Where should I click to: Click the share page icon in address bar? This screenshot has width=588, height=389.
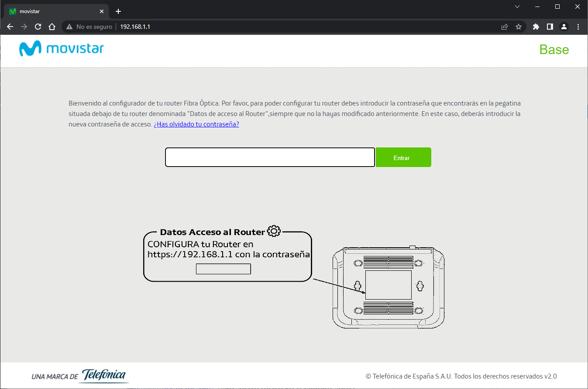[505, 27]
